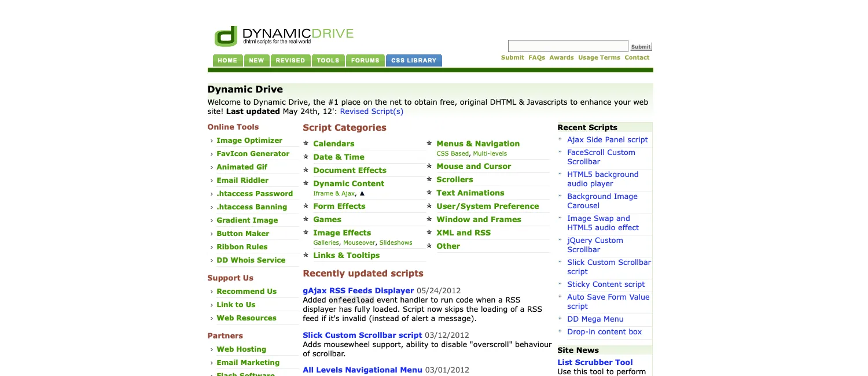Browse the Form Effects category

(339, 207)
